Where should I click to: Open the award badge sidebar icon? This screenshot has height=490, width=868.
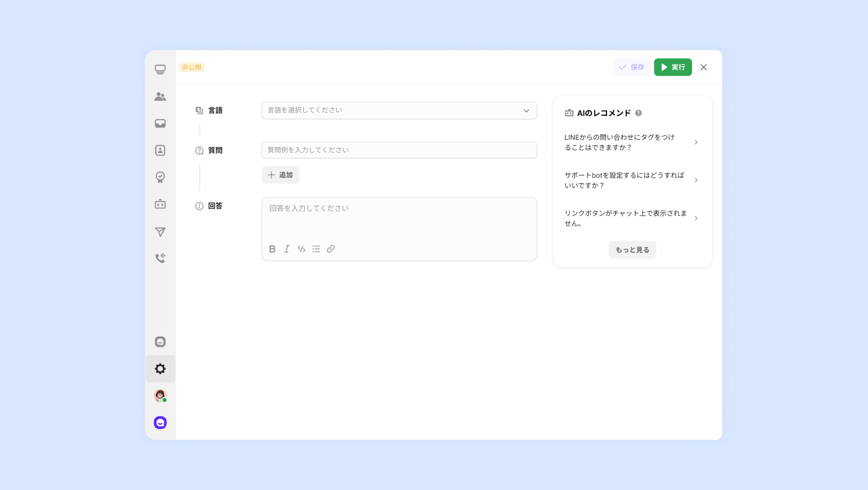pyautogui.click(x=160, y=177)
